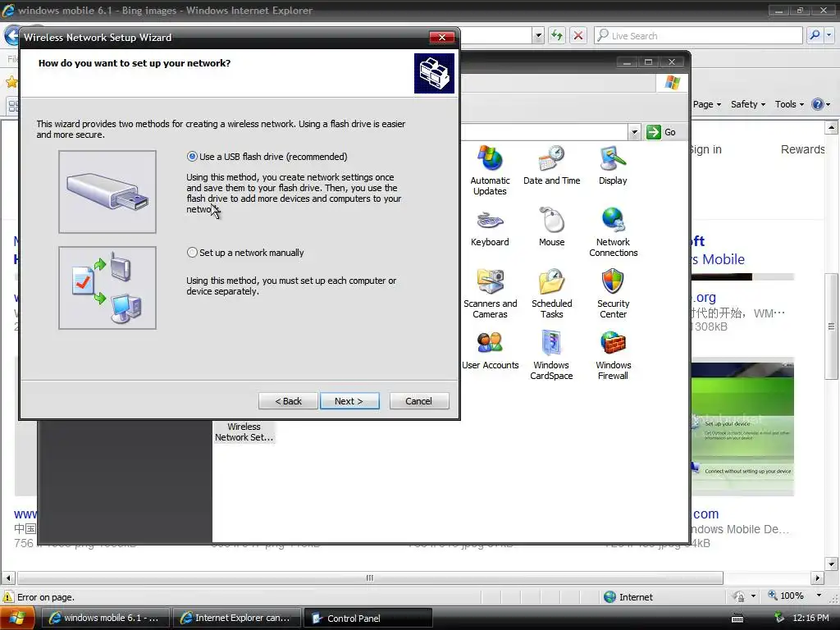Click the vertical scrollbar down arrow
The image size is (840, 630).
click(831, 564)
